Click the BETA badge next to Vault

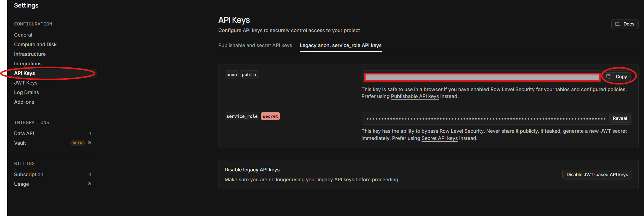[x=77, y=143]
